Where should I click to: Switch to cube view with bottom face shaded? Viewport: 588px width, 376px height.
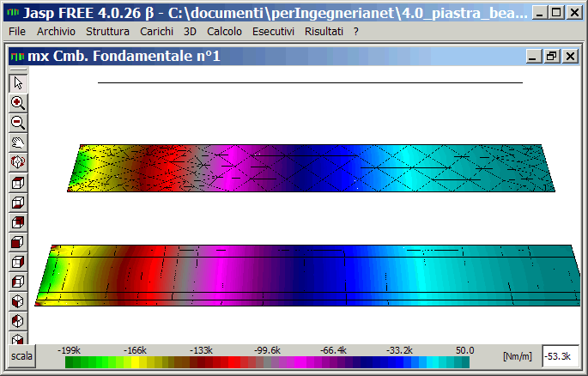[18, 203]
